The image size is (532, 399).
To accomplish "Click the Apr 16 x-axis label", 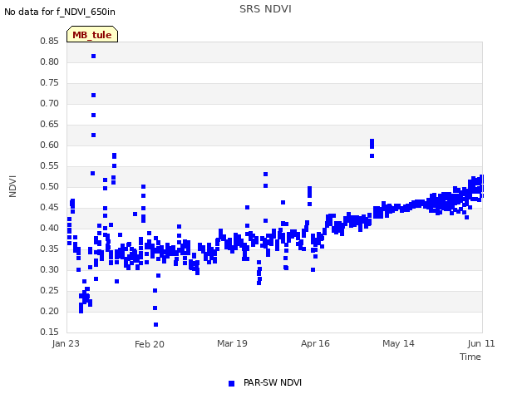I will (x=315, y=343).
